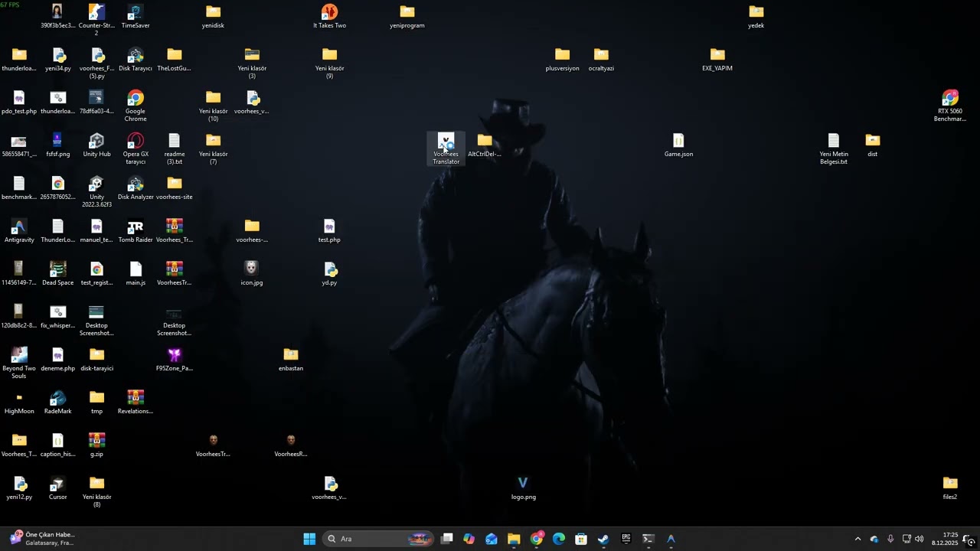Launch the TimeSaver shortcut

coord(136,17)
